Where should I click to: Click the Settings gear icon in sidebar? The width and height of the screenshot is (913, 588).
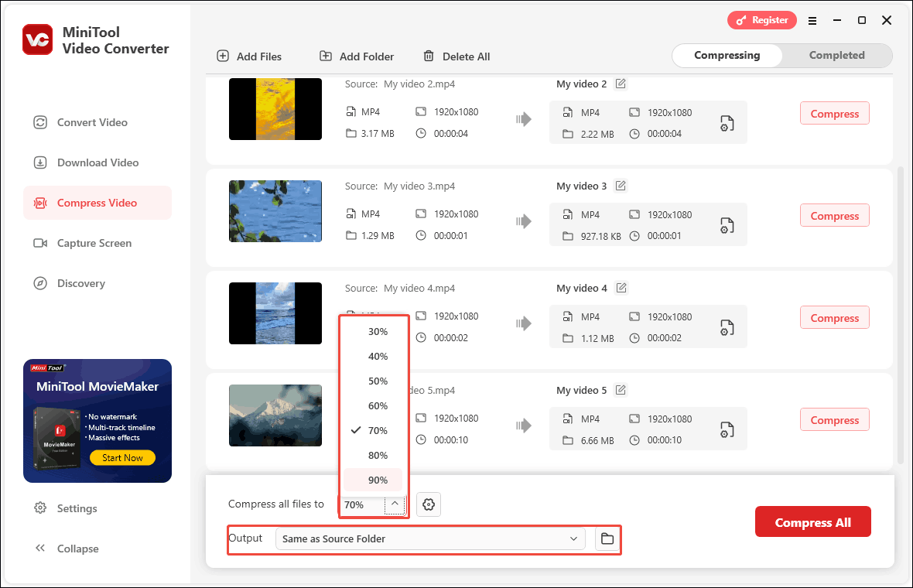click(x=40, y=508)
